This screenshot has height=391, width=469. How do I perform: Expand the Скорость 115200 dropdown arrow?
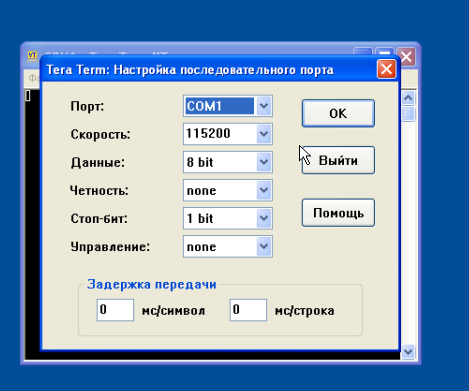(264, 134)
